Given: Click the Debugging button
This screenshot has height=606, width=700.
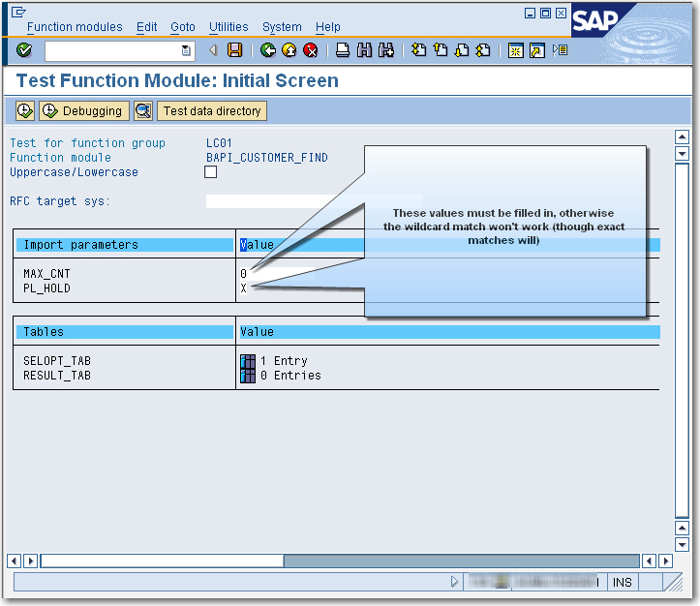Looking at the screenshot, I should pyautogui.click(x=84, y=110).
